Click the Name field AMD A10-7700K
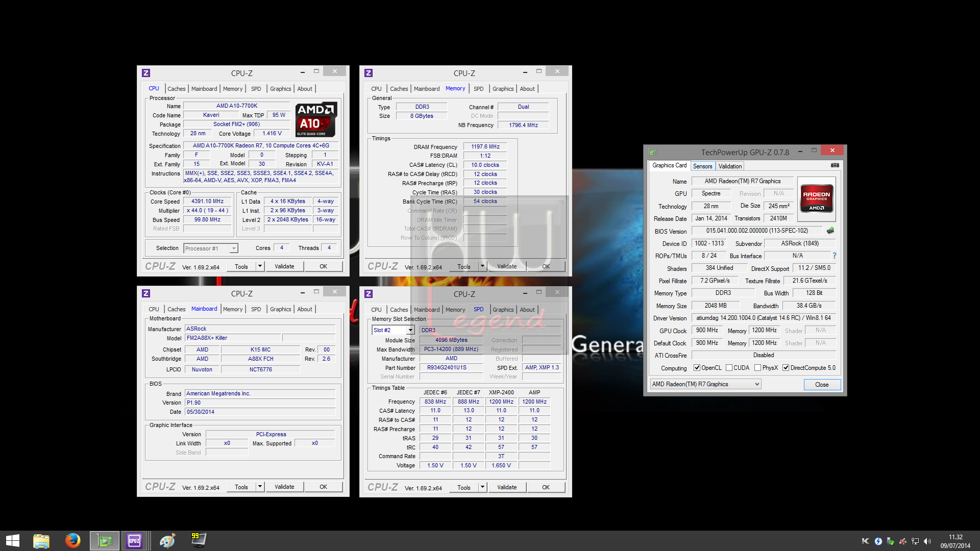This screenshot has height=551, width=980. click(237, 106)
